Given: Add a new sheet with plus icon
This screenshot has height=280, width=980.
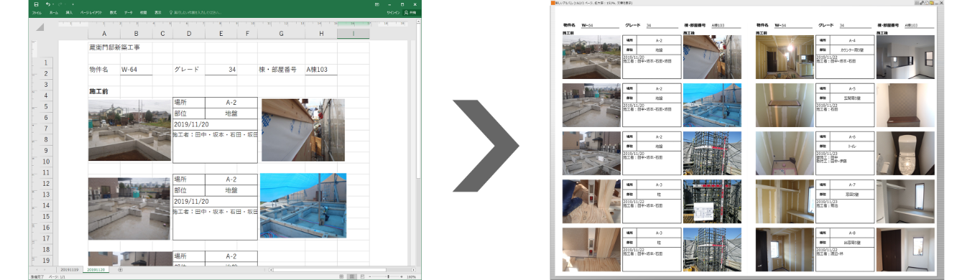Looking at the screenshot, I should [120, 270].
